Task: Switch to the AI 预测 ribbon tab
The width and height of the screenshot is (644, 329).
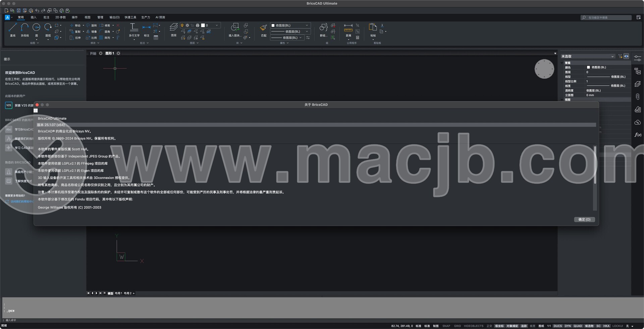Action: point(160,17)
